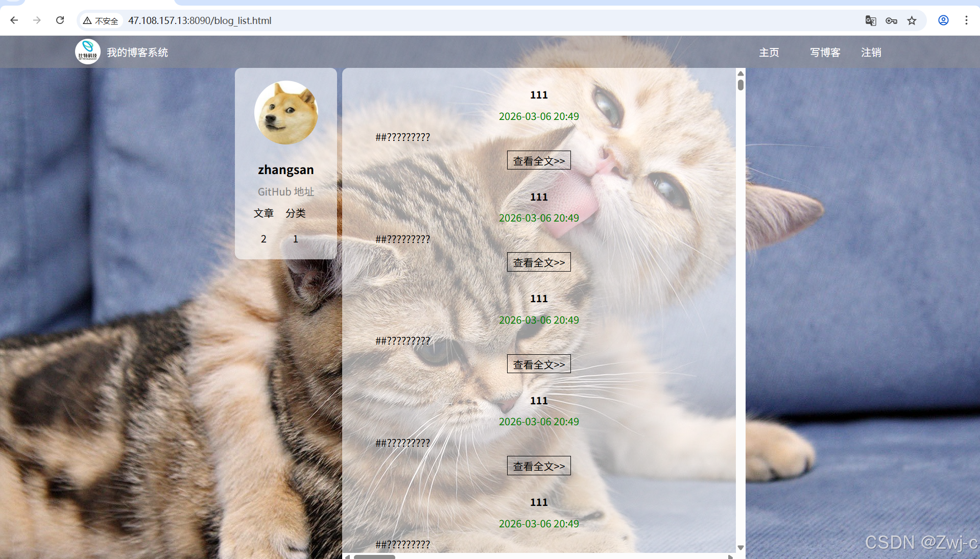This screenshot has height=559, width=980.
Task: Click the 我的博客系统 title text
Action: click(137, 53)
